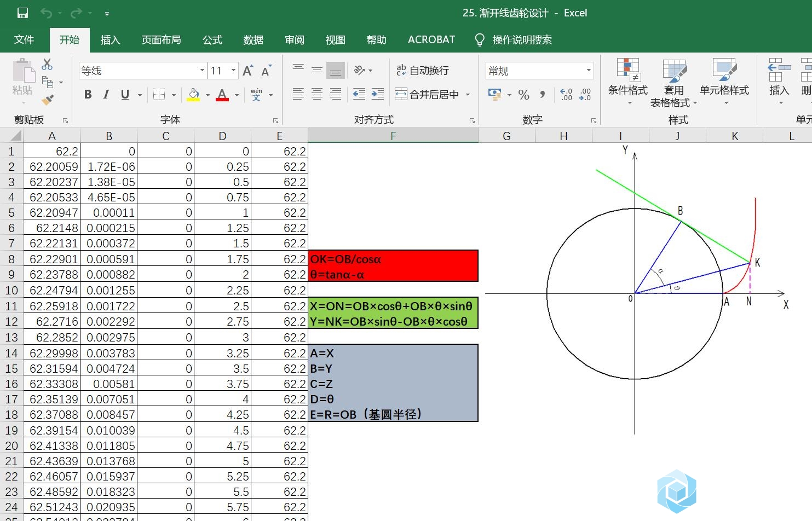
Task: Click the text Orientation icon
Action: point(360,70)
